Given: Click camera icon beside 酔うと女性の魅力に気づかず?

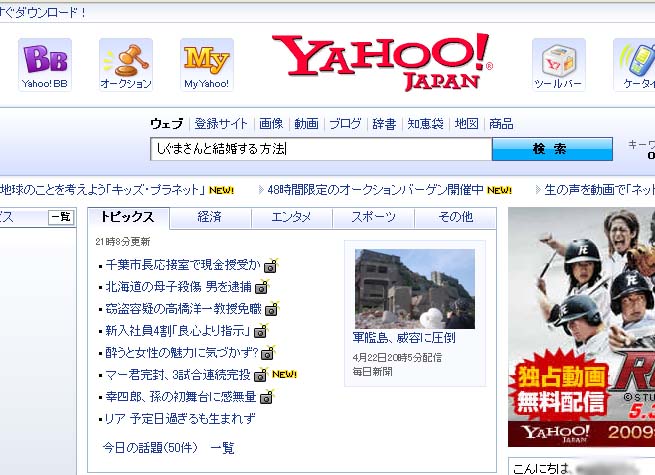Looking at the screenshot, I should click(x=267, y=353).
